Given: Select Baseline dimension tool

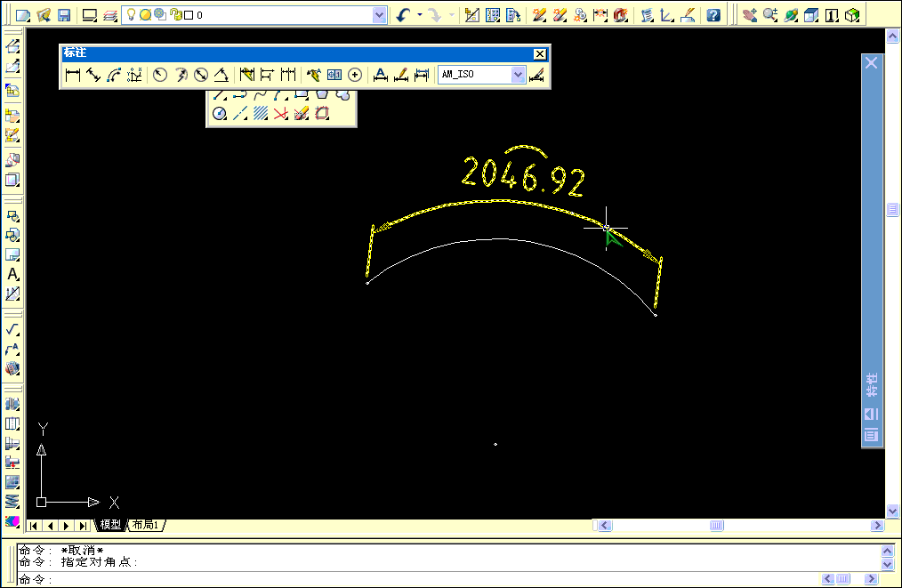Looking at the screenshot, I should (268, 75).
